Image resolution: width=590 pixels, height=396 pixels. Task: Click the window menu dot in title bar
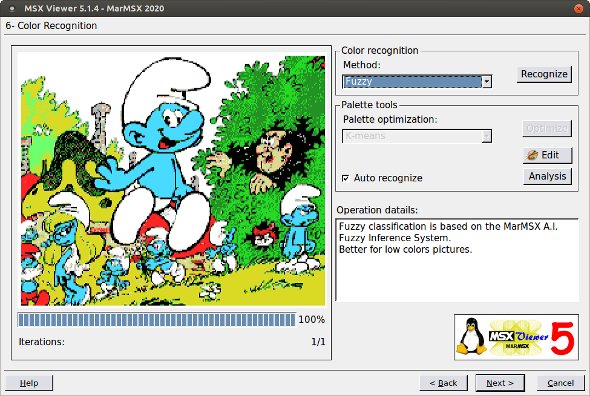point(12,8)
